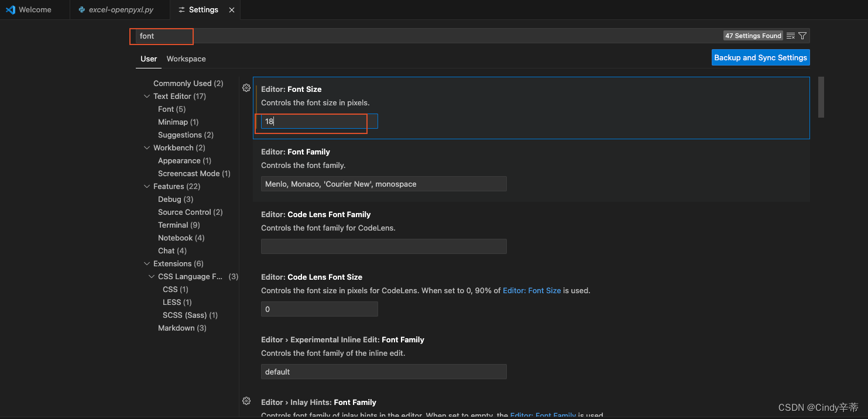Open gear menu for Editor Font Size
The height and width of the screenshot is (419, 868).
[246, 88]
